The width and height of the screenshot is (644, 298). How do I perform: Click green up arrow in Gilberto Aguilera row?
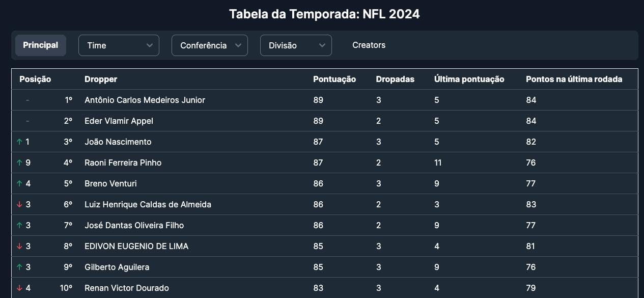19,267
